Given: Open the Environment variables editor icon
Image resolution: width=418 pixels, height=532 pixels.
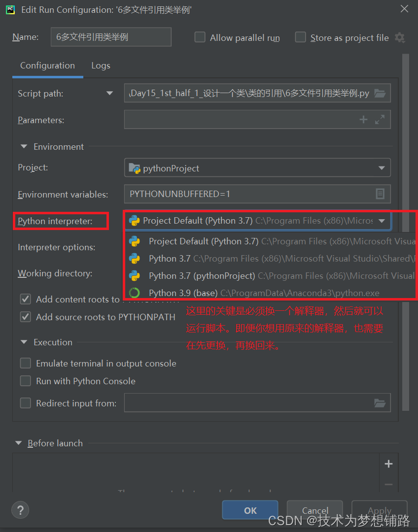Looking at the screenshot, I should (x=380, y=194).
